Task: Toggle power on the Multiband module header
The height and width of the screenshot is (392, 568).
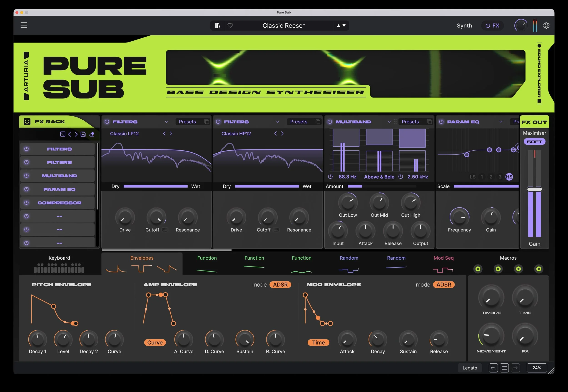Action: 330,122
